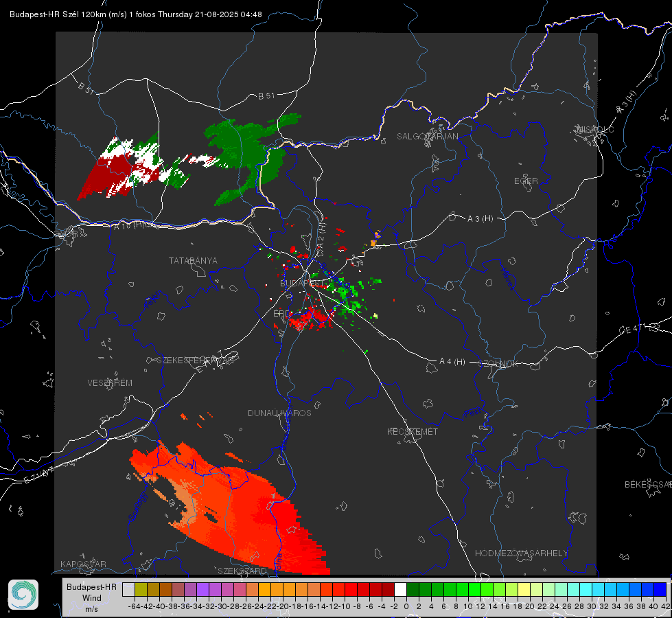Select the EGER city label
672x618 pixels.
point(526,181)
